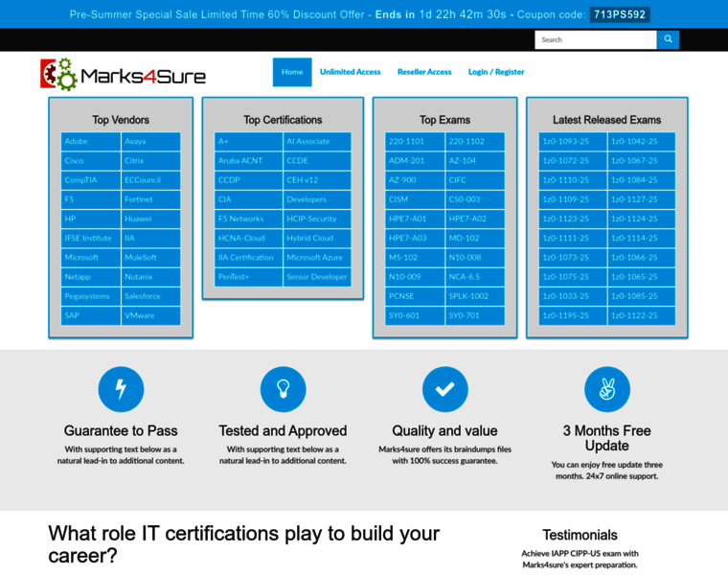This screenshot has width=728, height=575.
Task: Open the Unlimited Access menu item
Action: click(350, 72)
